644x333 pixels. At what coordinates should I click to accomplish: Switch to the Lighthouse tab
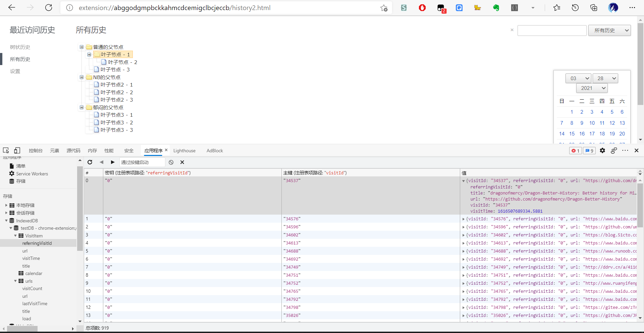[184, 151]
